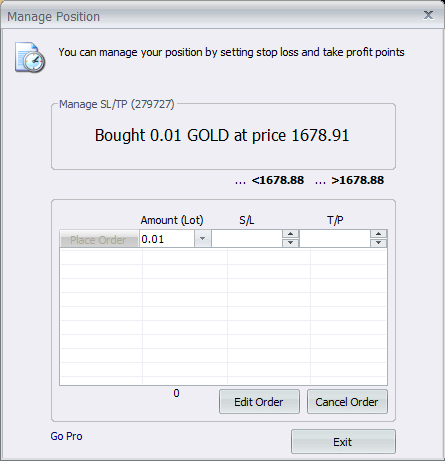Click the Edit Order button
Image resolution: width=445 pixels, height=461 pixels.
tap(259, 402)
